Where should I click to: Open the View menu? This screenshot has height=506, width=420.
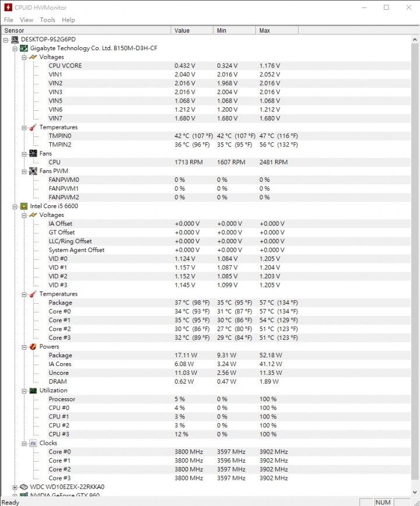[26, 20]
